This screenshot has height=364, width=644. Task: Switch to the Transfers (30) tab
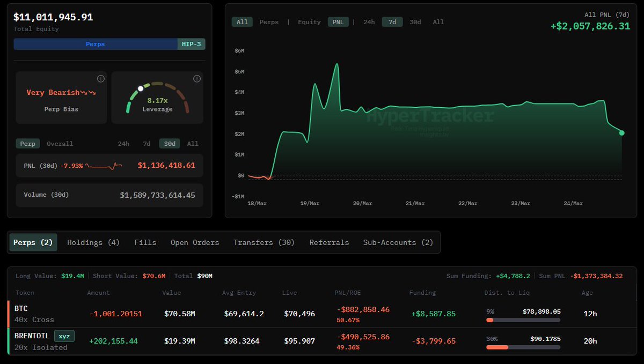click(x=264, y=242)
